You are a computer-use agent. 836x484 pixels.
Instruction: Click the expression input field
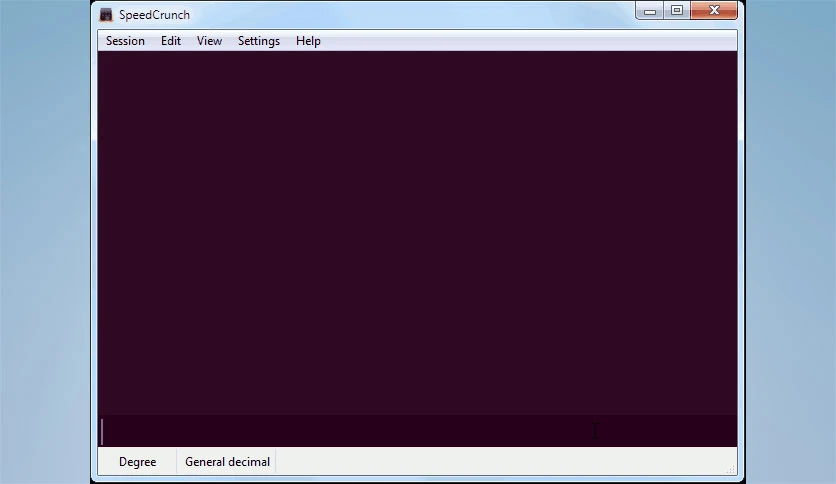[417, 431]
